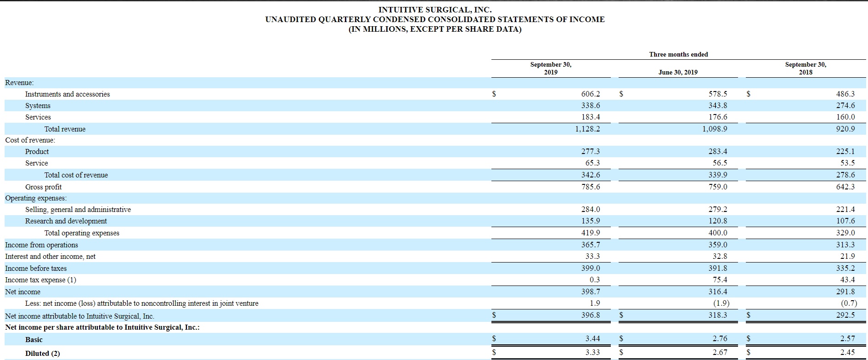Select the 'Income before taxes' label
The height and width of the screenshot is (360, 868).
(x=36, y=269)
